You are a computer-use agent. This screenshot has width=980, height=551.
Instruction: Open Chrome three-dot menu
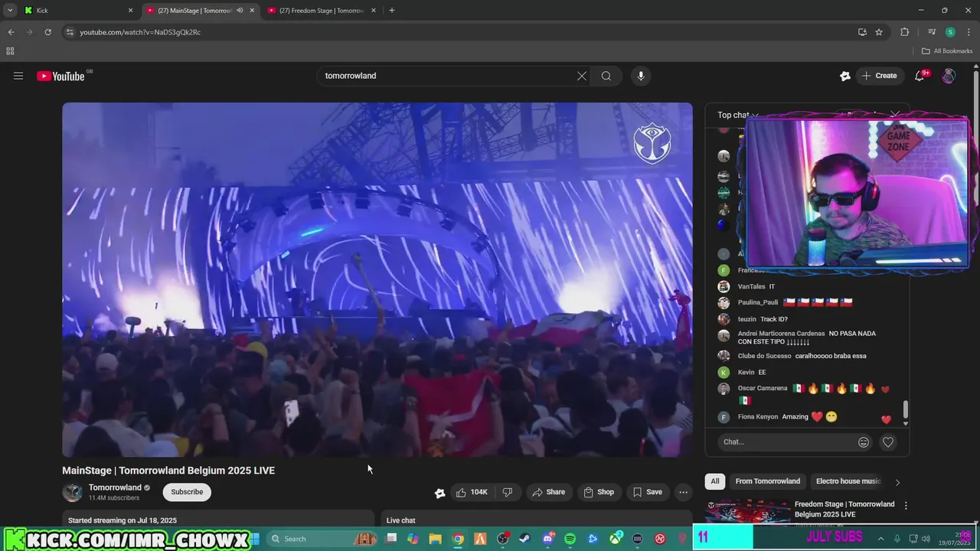tap(969, 32)
